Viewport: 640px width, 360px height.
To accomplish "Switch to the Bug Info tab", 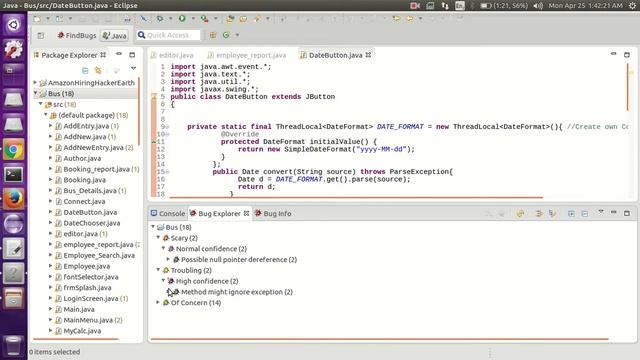I will pos(273,213).
